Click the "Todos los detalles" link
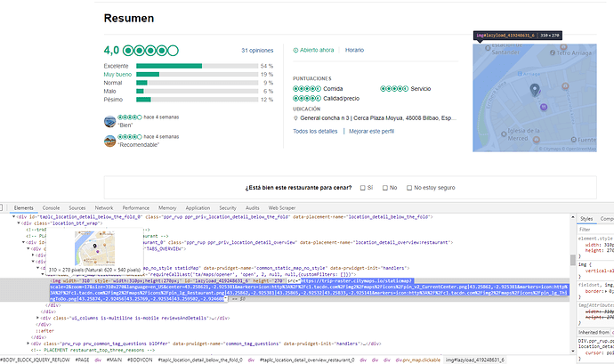614x364 pixels. 315,131
